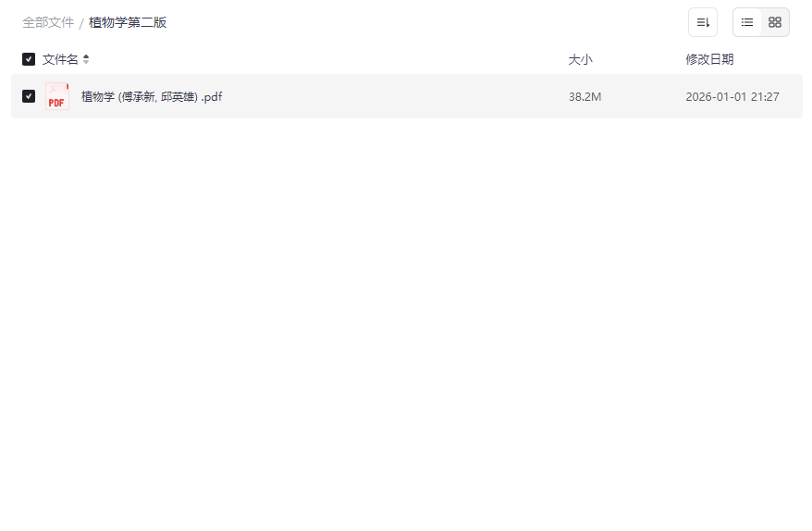
Task: Switch to grid thumbnail view
Action: click(775, 22)
